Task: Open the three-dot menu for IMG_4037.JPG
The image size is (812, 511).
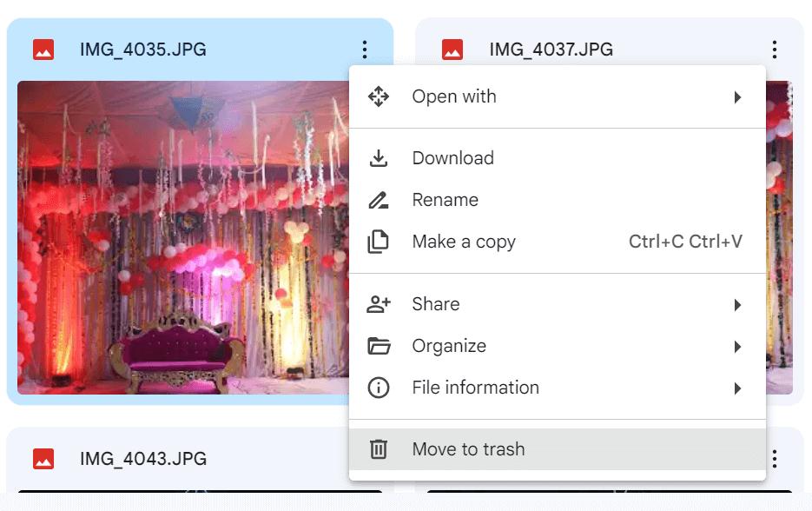Action: (774, 50)
